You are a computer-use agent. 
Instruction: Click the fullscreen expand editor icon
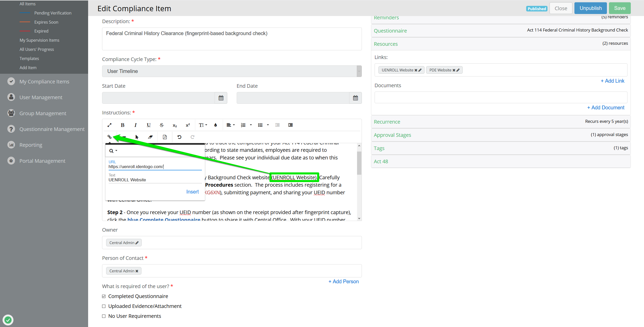pos(109,125)
